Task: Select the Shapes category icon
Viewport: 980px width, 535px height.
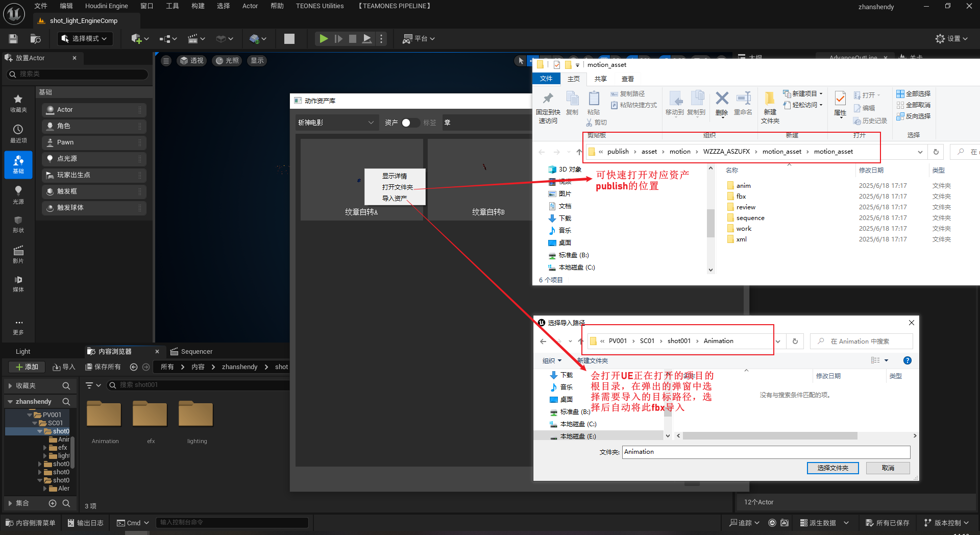Action: (x=18, y=224)
